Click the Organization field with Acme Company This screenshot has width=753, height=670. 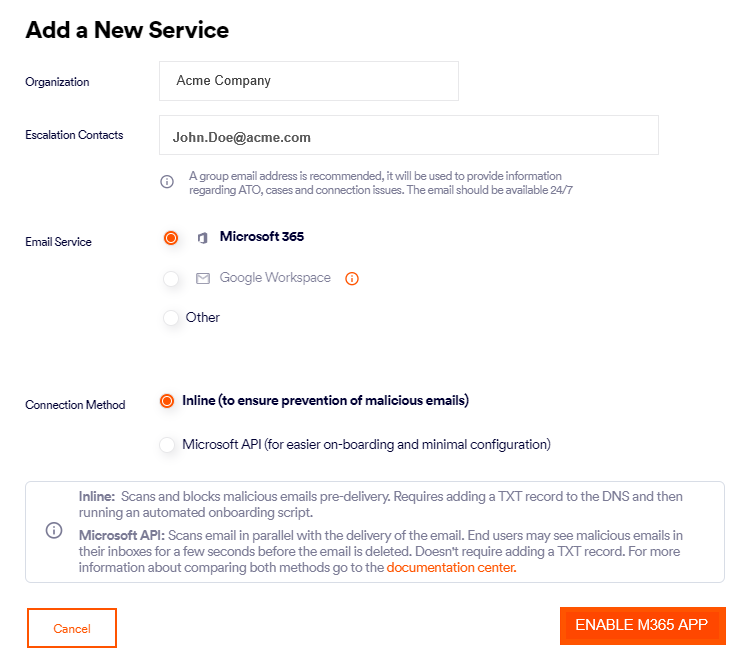click(308, 81)
